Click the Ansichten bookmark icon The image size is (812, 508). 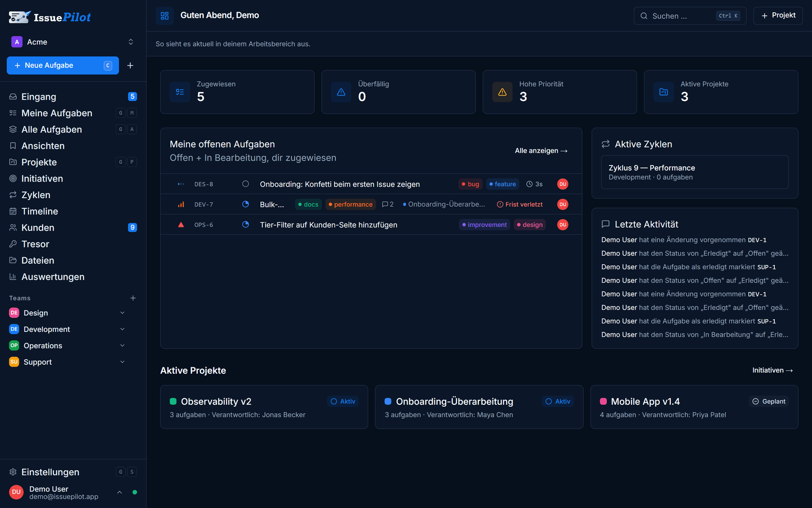pyautogui.click(x=13, y=146)
